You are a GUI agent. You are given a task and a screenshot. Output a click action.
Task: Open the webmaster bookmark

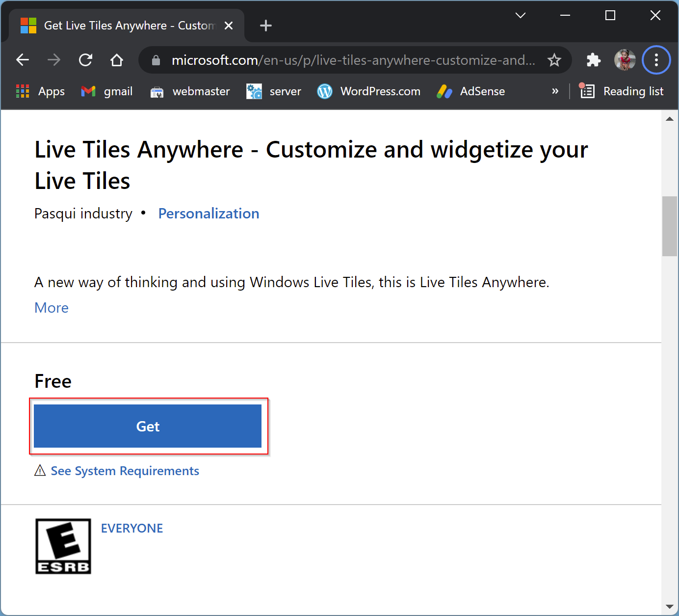190,91
